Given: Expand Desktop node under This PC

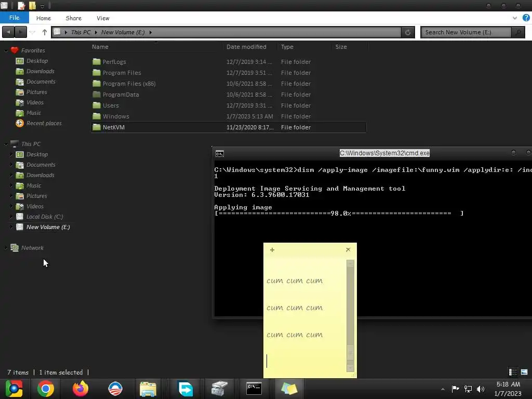Looking at the screenshot, I should tap(11, 155).
